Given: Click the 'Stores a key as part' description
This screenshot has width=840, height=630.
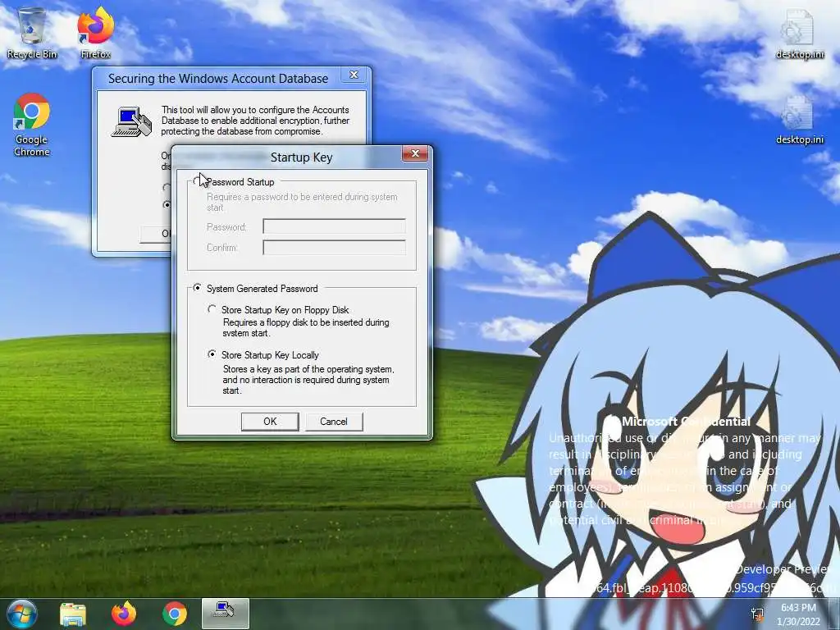Looking at the screenshot, I should coord(308,380).
